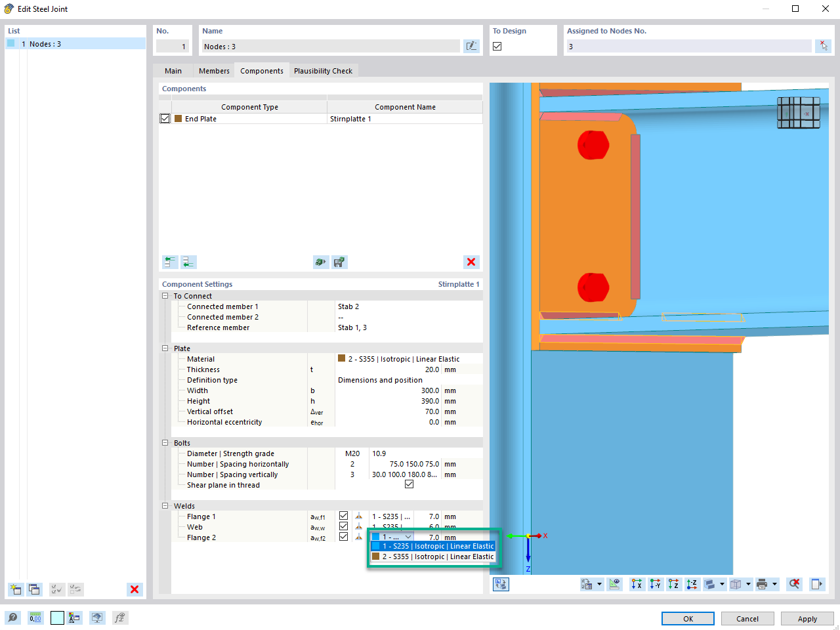
Task: Click the reset zoom magnifier red X icon
Action: tap(795, 584)
